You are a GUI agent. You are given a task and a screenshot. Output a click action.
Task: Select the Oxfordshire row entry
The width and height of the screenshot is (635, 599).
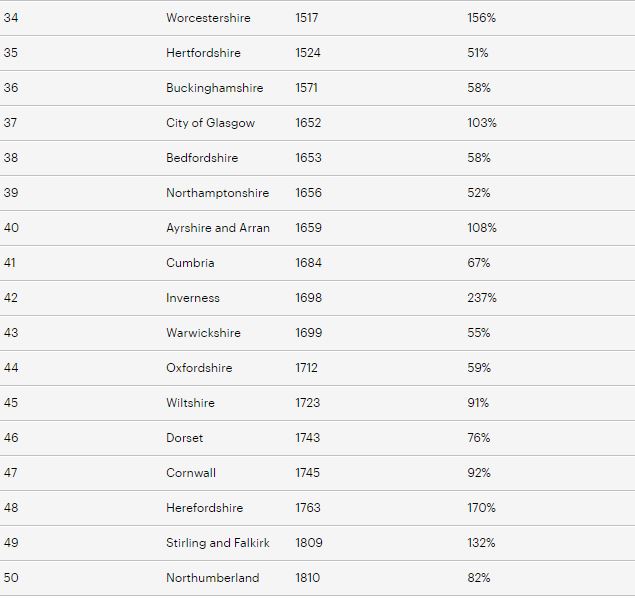(199, 368)
